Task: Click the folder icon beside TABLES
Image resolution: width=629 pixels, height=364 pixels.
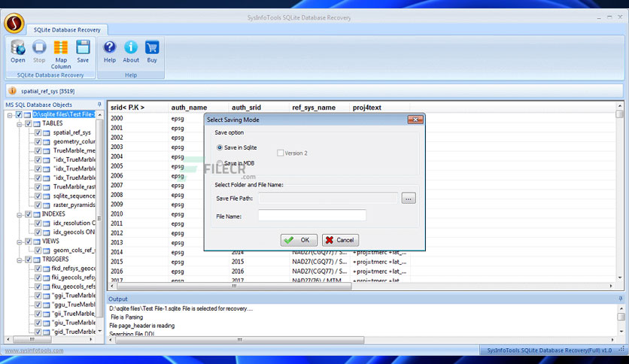Action: coord(37,123)
